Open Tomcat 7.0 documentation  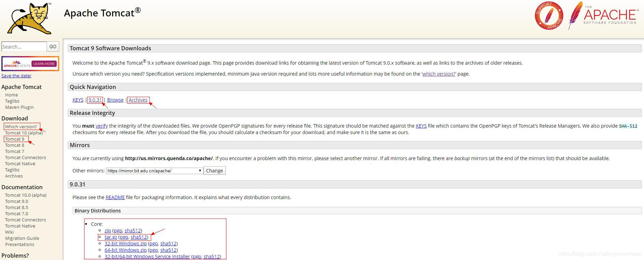click(x=17, y=213)
